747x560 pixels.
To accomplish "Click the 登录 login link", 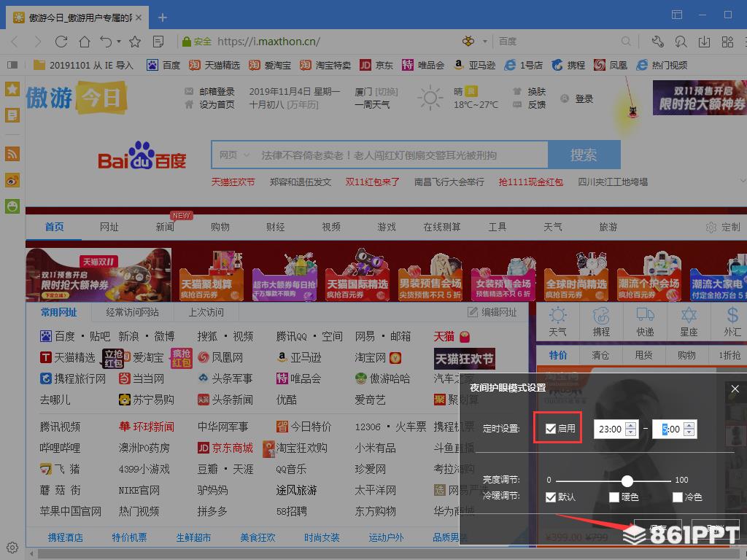I will tap(584, 98).
